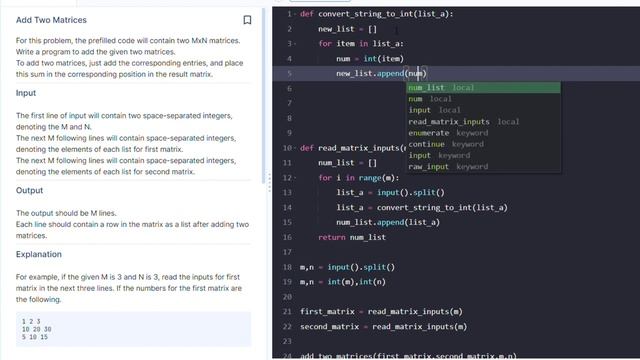
Task: Choose the input local autocomplete suggestion
Action: [x=483, y=110]
